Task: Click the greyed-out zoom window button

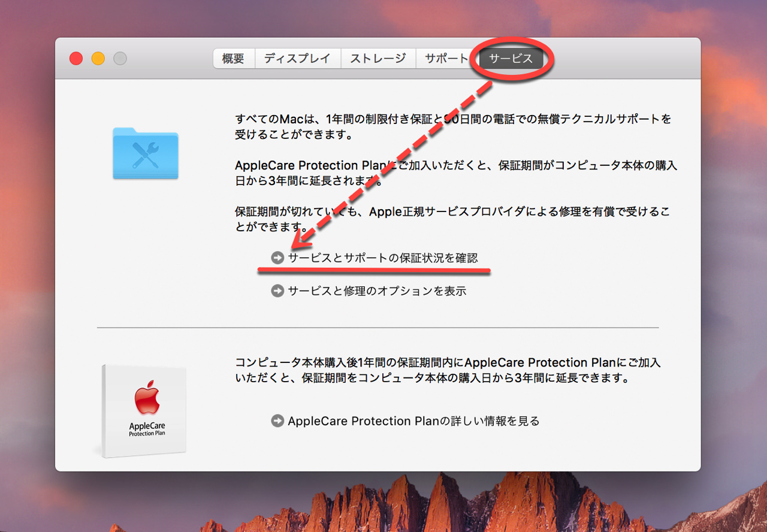Action: (120, 59)
